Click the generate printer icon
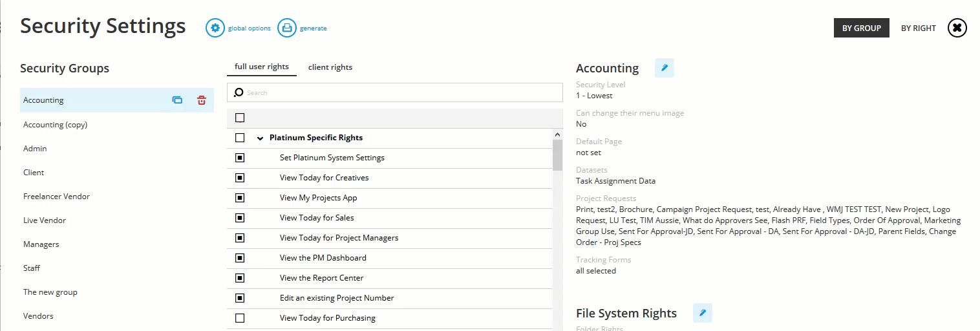This screenshot has width=980, height=331. [x=287, y=28]
